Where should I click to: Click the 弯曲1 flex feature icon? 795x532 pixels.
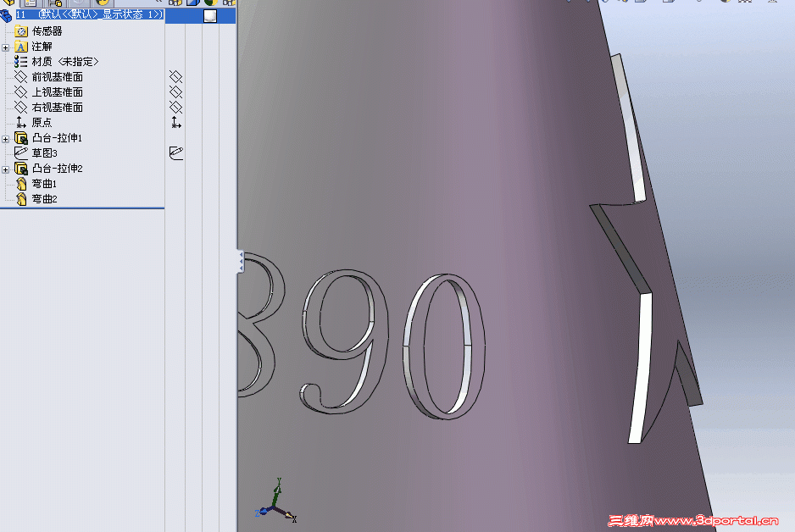[20, 184]
